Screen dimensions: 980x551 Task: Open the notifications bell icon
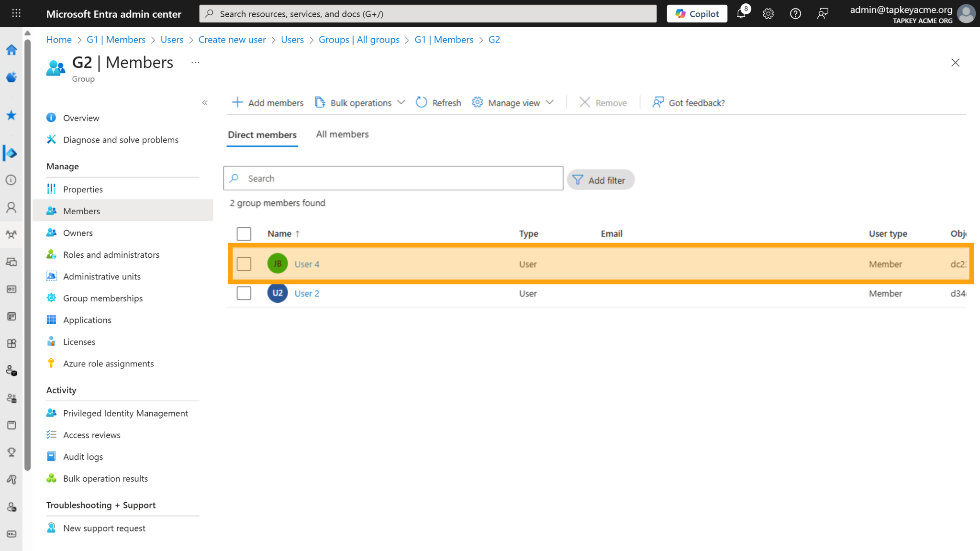(741, 14)
